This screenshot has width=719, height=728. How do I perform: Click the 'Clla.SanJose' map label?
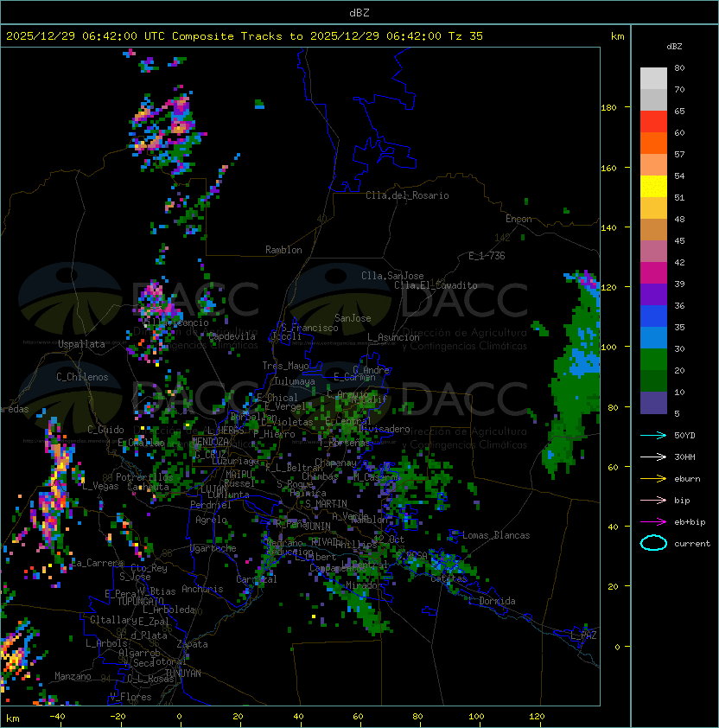[392, 276]
